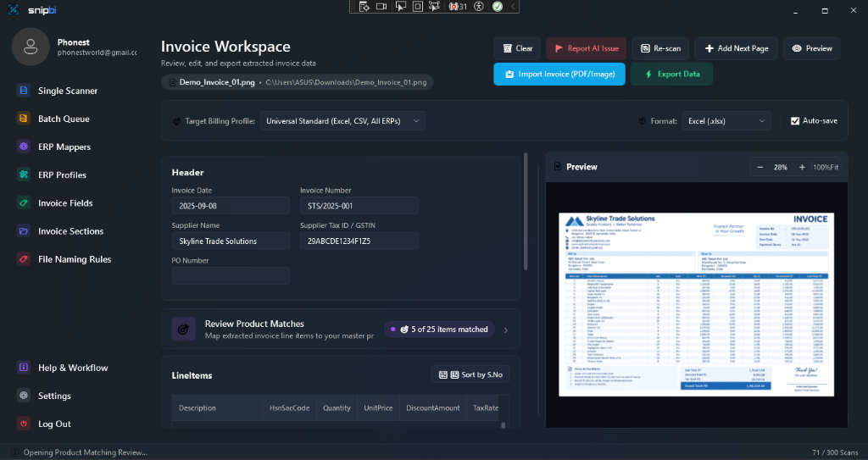868x460 pixels.
Task: Collapse the debug toolbar with the chevron
Action: tap(513, 7)
